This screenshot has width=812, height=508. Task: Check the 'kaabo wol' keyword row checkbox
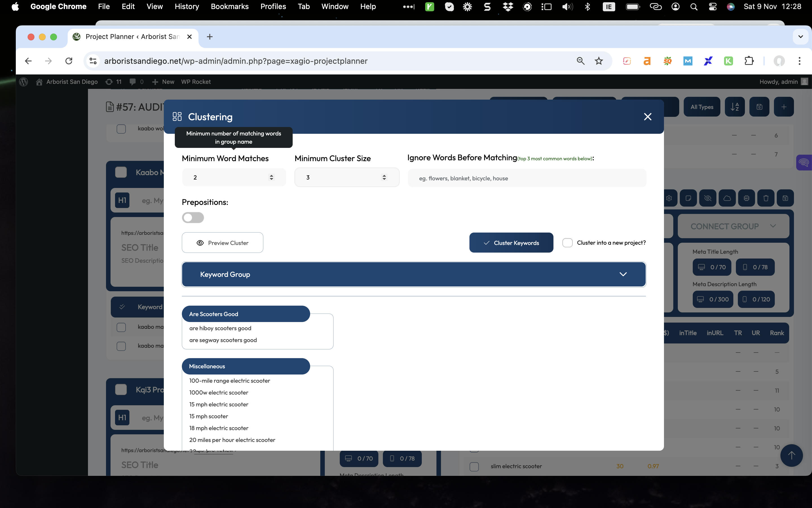tap(121, 129)
